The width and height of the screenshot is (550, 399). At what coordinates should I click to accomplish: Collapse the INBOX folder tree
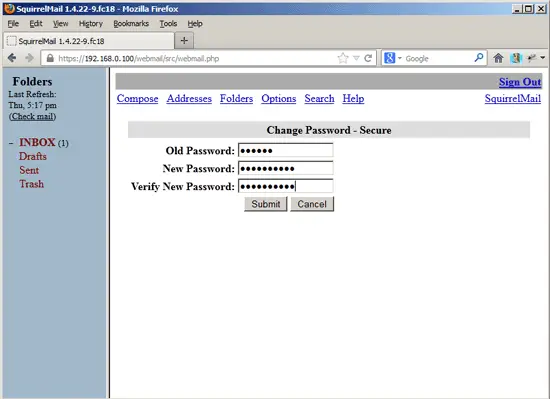11,143
